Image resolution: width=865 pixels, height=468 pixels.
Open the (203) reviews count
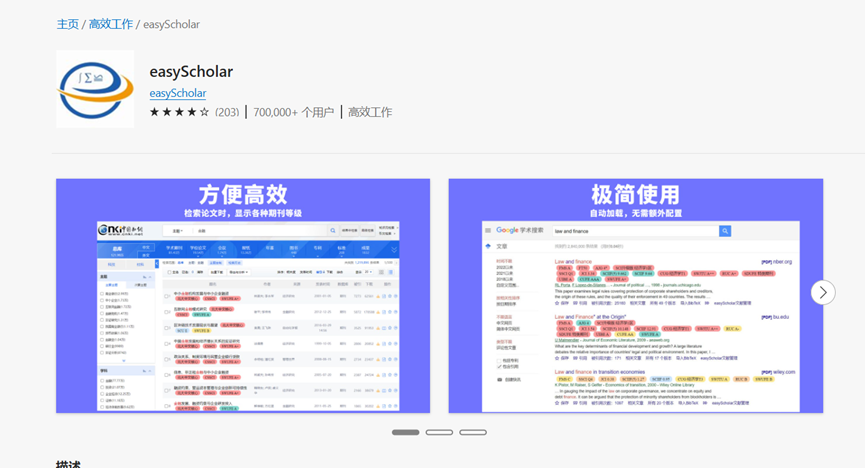coord(227,112)
